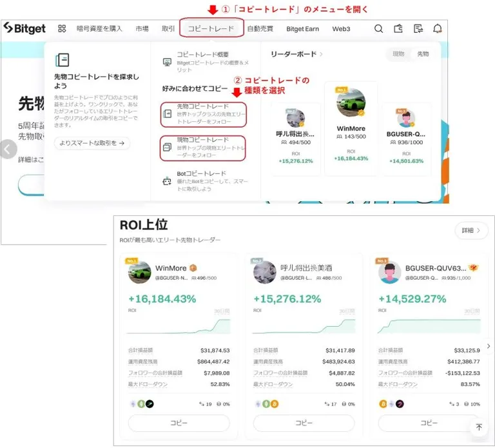Expand リーダーボード via its chevron
This screenshot has width=495, height=448.
pyautogui.click(x=322, y=54)
